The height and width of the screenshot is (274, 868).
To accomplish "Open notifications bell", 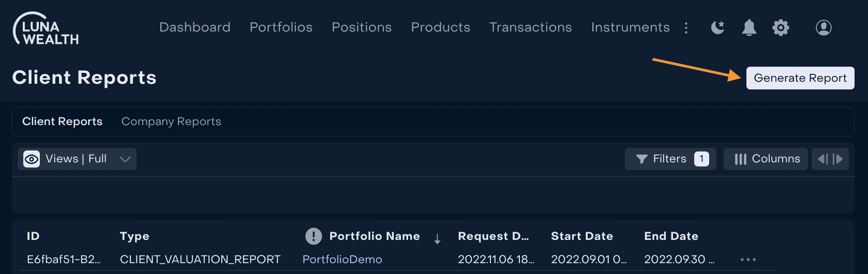I will (749, 27).
